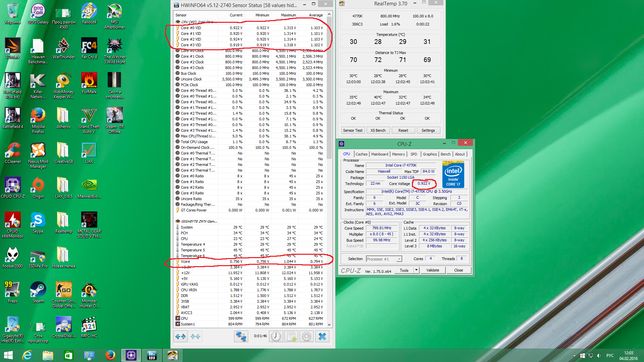Click the HWiNFO sensor list scroll-down arrow
644x362 pixels.
pos(329,324)
